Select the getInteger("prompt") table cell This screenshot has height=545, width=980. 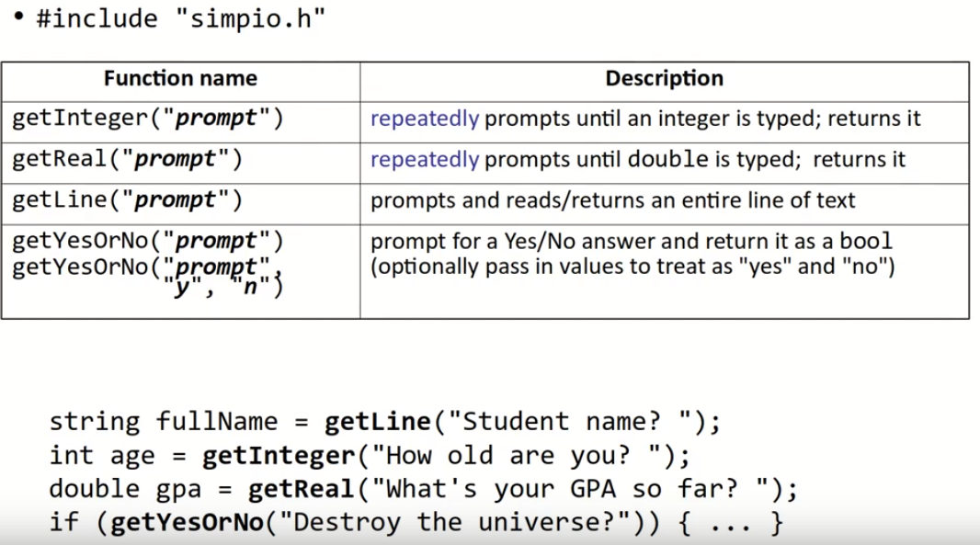[x=148, y=119]
